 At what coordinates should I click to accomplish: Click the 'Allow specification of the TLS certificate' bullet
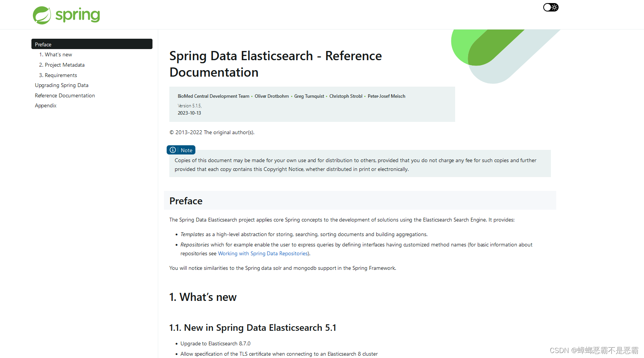pos(279,354)
